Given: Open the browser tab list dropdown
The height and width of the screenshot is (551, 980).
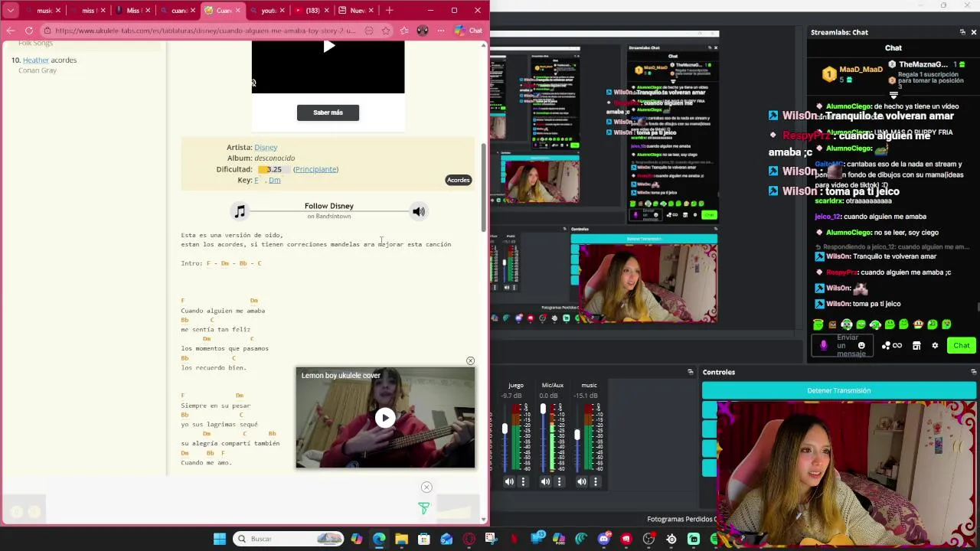Looking at the screenshot, I should [11, 11].
